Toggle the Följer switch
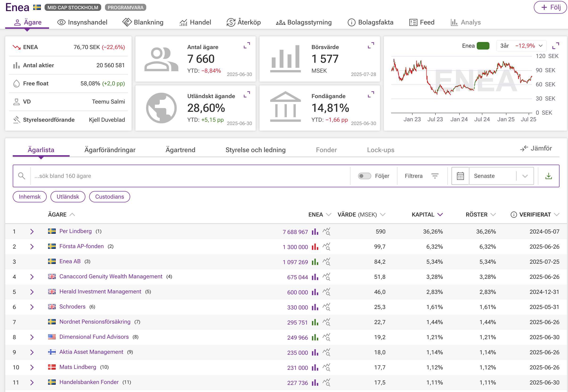Image resolution: width=568 pixels, height=392 pixels. click(364, 176)
